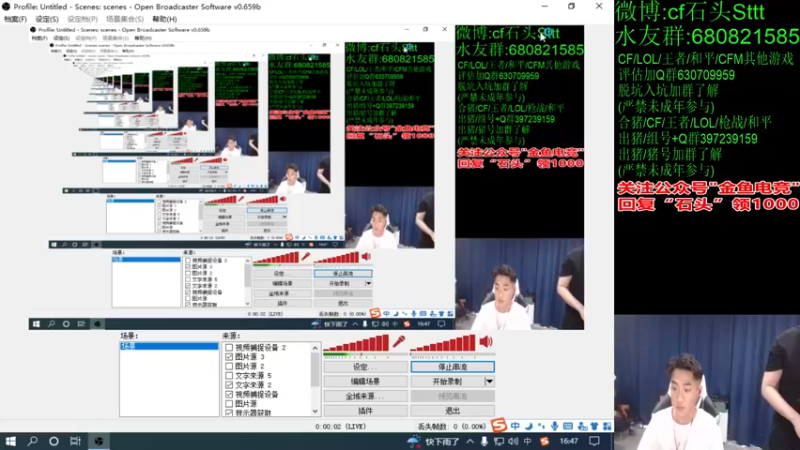Screen dimensions: 800x450
Task: Click the taskbar clock 16:47
Action: [x=569, y=441]
